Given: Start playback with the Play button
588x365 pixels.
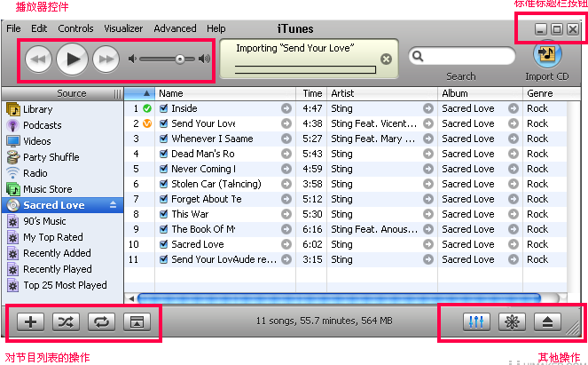Looking at the screenshot, I should [x=73, y=59].
